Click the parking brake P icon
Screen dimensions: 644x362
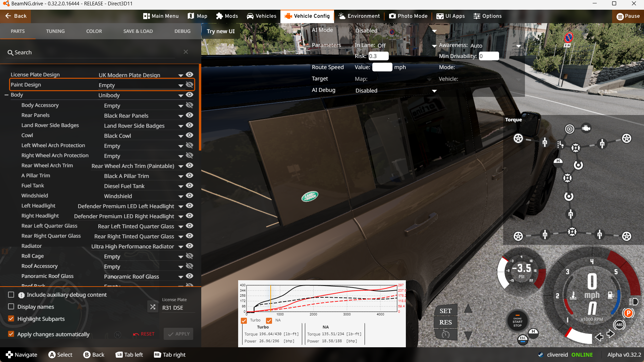(x=628, y=313)
